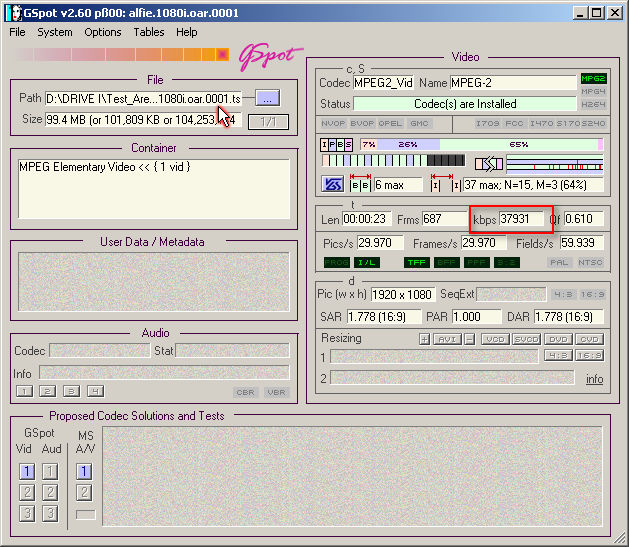
Task: Open the Help menu
Action: (187, 32)
